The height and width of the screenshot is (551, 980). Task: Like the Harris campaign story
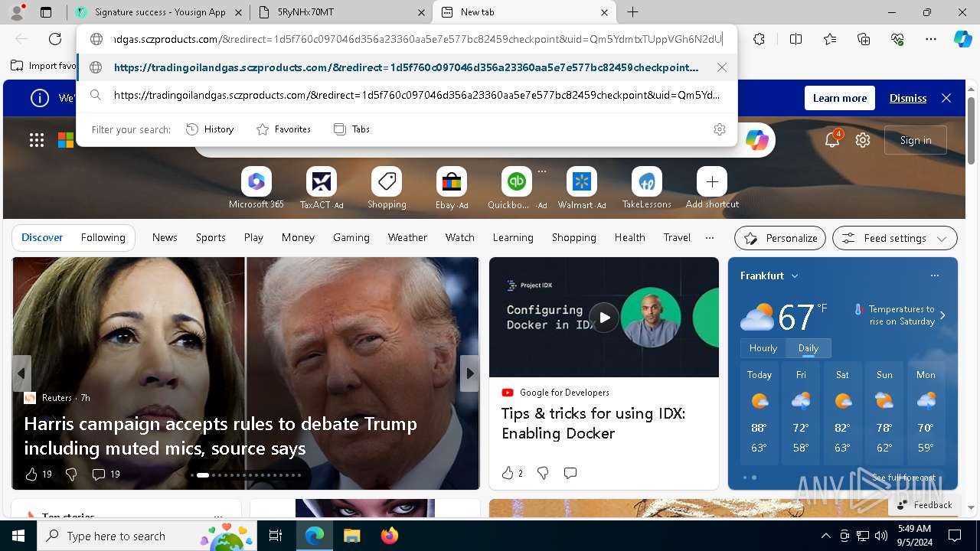coord(31,474)
